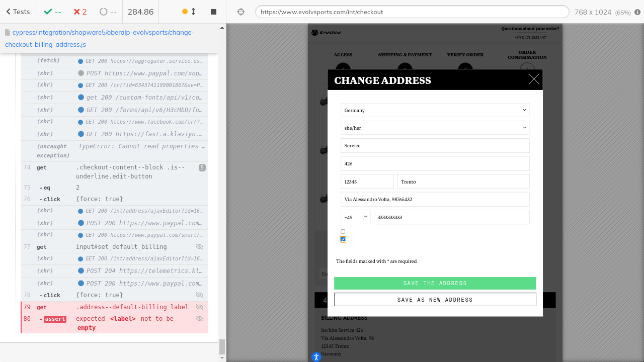Click the viewport info icon
This screenshot has width=644, height=362.
pos(637,12)
